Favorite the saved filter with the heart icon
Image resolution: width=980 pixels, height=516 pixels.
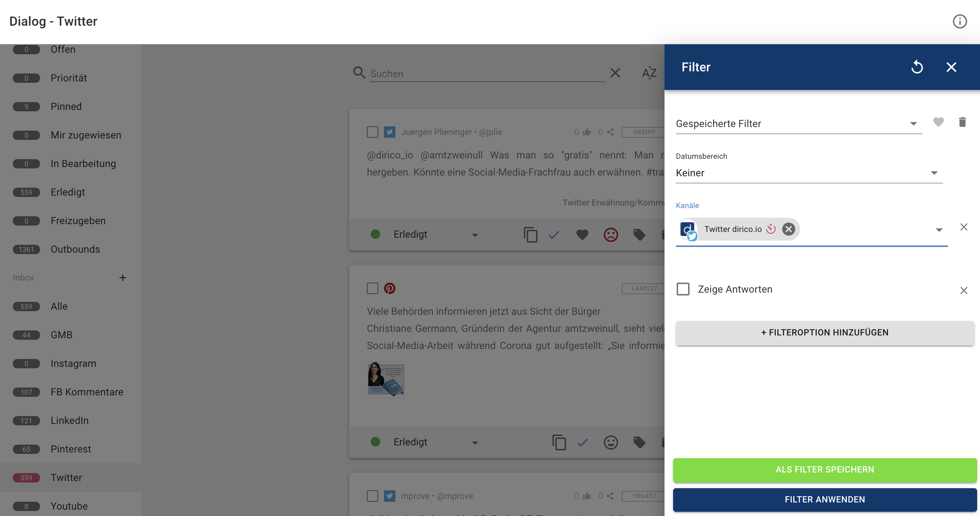(x=939, y=122)
